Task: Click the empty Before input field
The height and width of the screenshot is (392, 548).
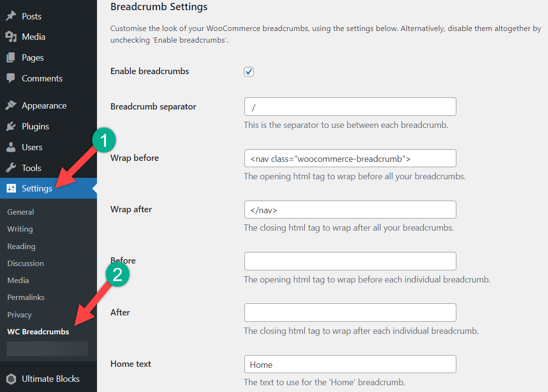Action: click(350, 261)
